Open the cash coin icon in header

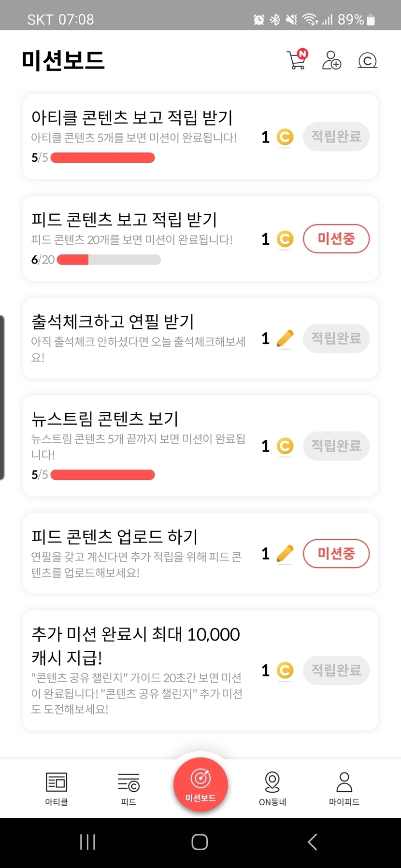pos(367,60)
